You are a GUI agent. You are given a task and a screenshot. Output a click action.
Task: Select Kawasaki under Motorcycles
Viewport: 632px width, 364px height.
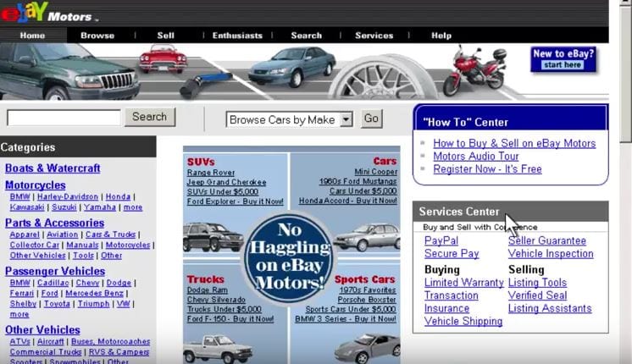click(27, 207)
